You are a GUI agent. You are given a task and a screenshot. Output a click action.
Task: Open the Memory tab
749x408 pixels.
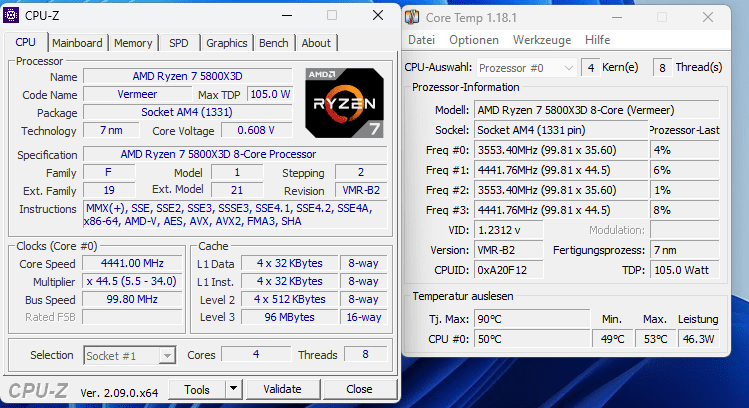click(x=133, y=43)
